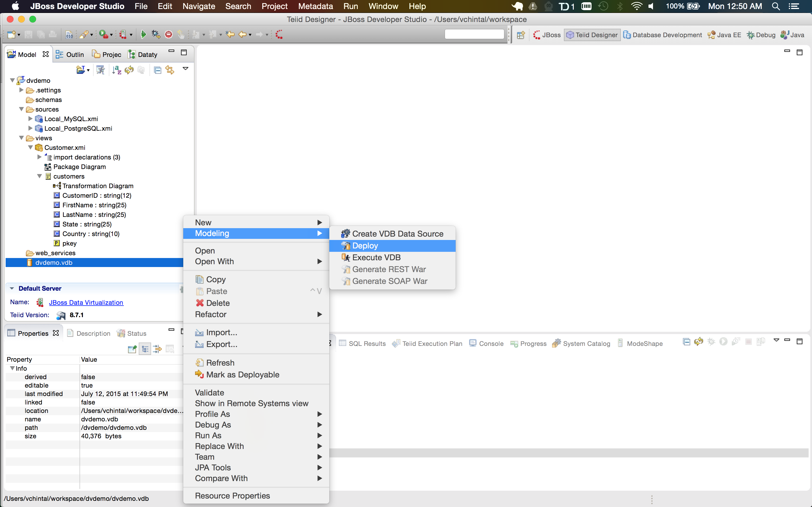This screenshot has height=507, width=812.
Task: Click Link with Editor icon in Model Explorer
Action: coord(170,70)
